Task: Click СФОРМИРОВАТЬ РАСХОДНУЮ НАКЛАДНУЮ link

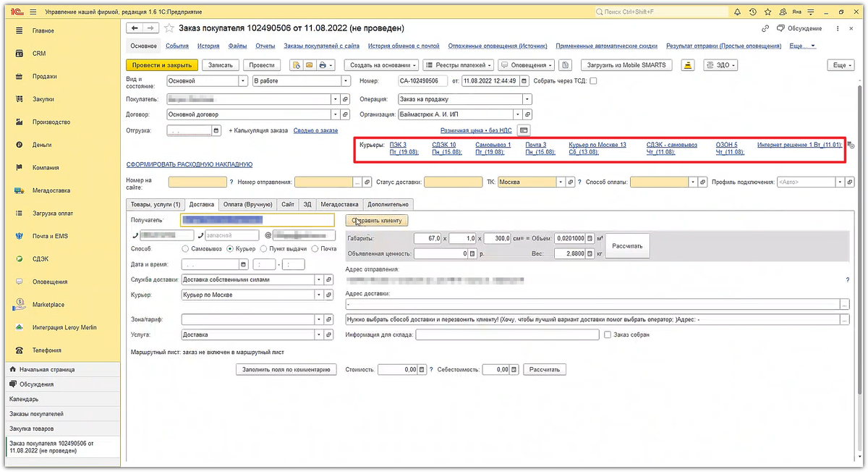Action: point(189,164)
